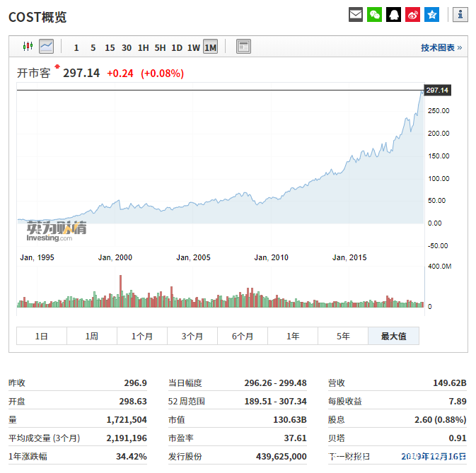
Task: Open the 技术图表 link
Action: point(441,47)
